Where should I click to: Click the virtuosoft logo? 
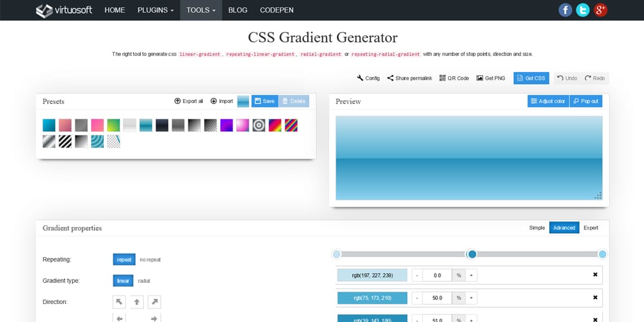64,10
